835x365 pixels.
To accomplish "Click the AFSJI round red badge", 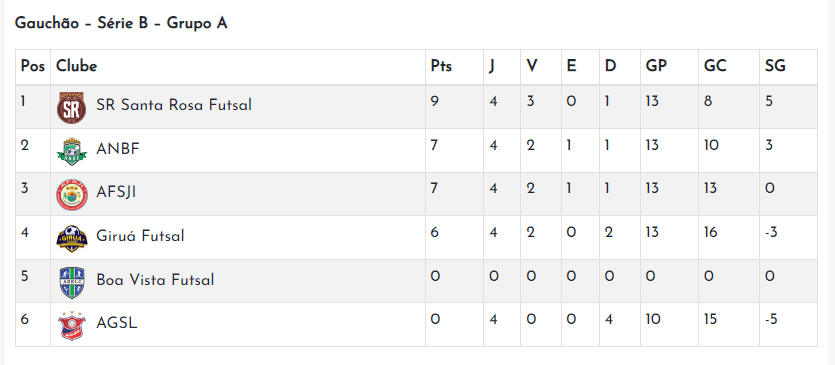I will [x=71, y=195].
